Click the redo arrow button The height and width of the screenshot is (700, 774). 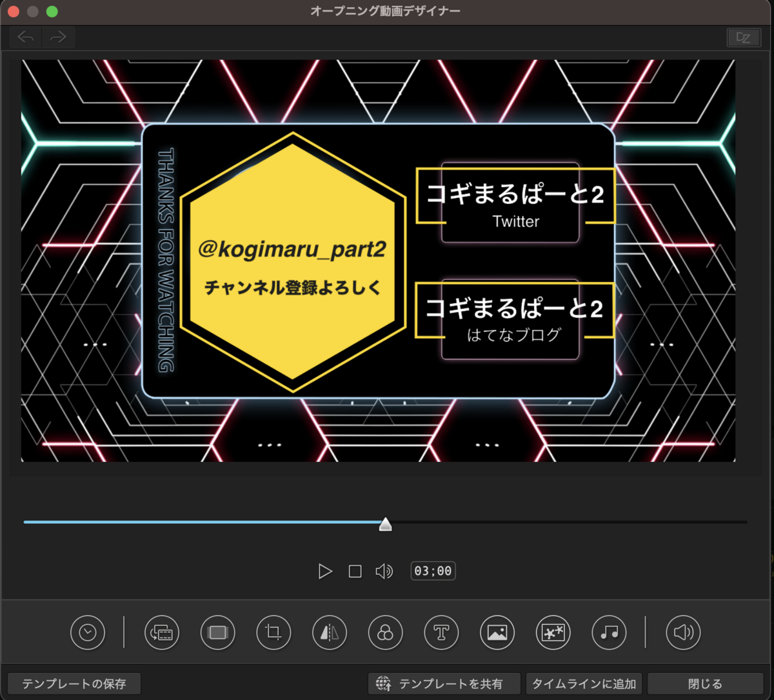click(x=59, y=37)
